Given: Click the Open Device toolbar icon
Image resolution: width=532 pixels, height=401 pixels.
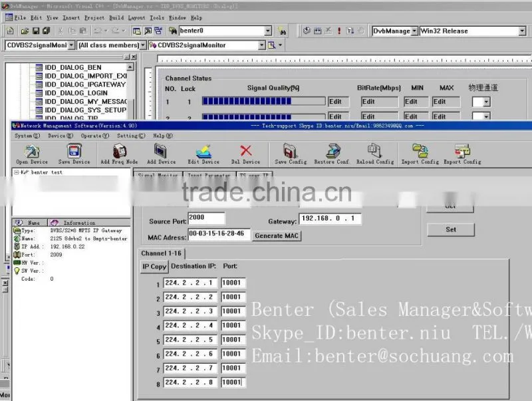Looking at the screenshot, I should click(x=32, y=152).
